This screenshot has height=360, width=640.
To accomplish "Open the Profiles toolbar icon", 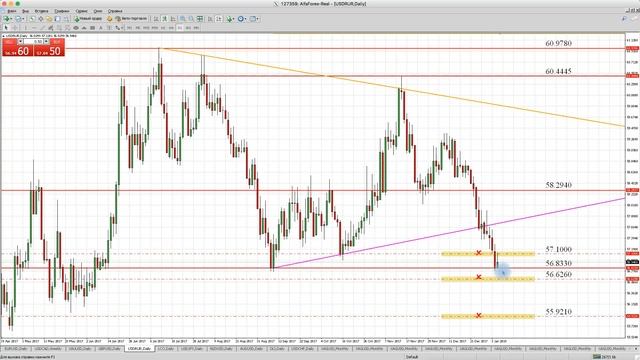I will 18,19.
